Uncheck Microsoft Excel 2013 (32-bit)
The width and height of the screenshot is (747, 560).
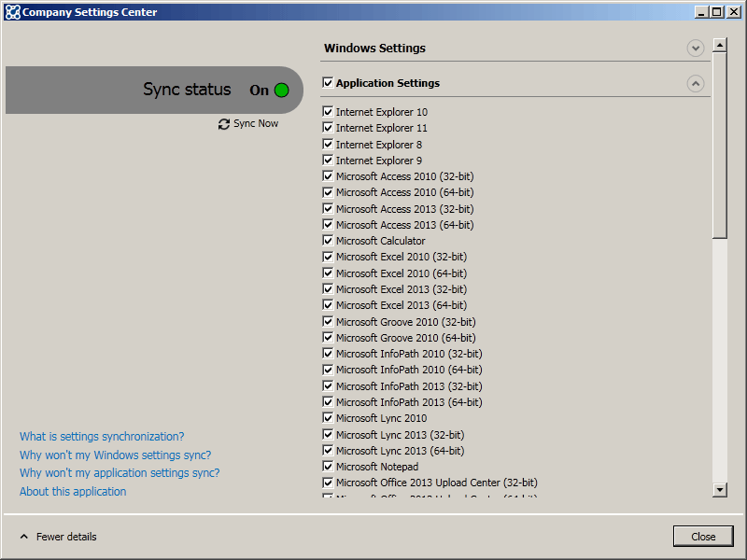(x=328, y=289)
